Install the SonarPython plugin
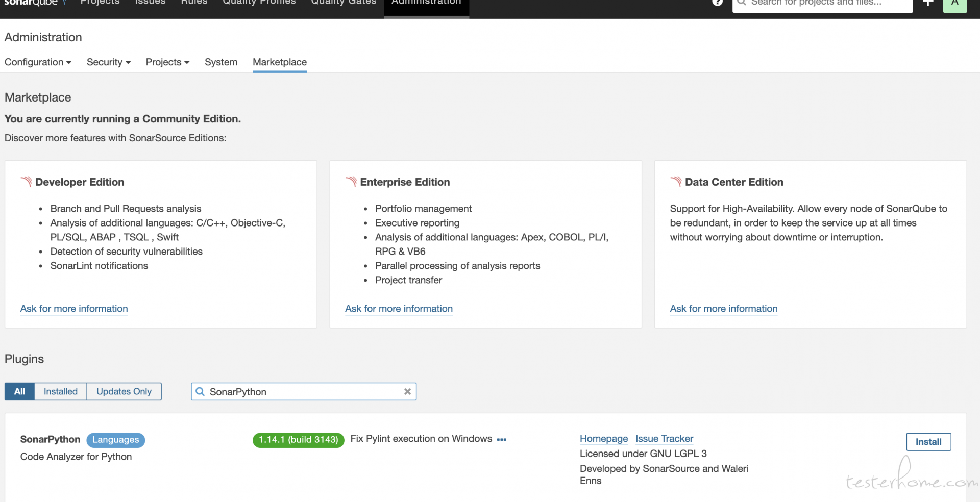 coord(928,442)
